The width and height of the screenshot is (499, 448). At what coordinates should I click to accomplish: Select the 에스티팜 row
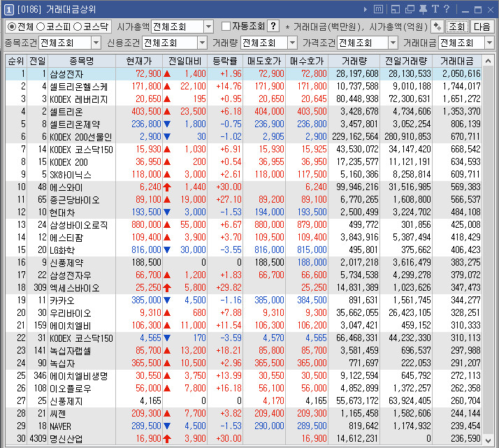coord(243,238)
